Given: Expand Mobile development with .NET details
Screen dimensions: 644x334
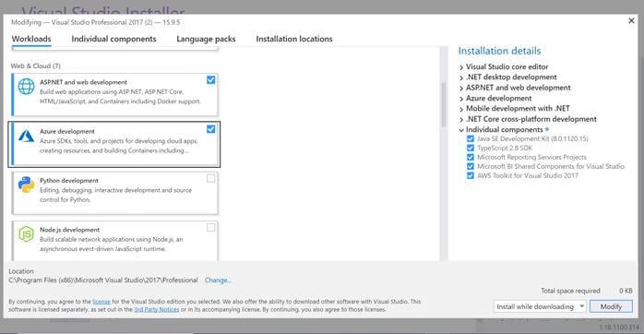Looking at the screenshot, I should point(461,109).
